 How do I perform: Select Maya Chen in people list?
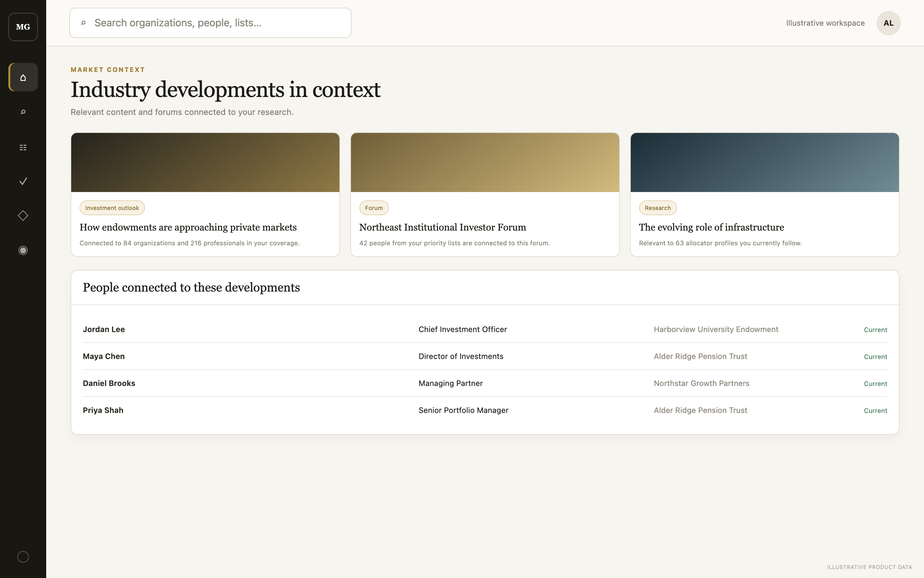[104, 356]
